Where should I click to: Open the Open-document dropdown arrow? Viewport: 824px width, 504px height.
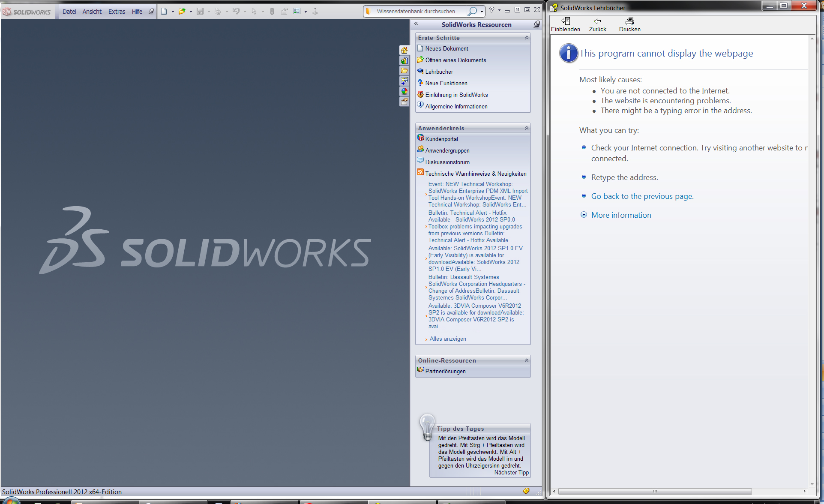coord(191,12)
